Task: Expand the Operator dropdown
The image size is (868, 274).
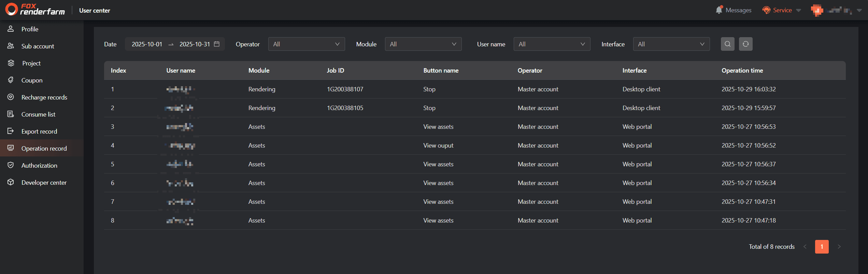Action: coord(306,44)
